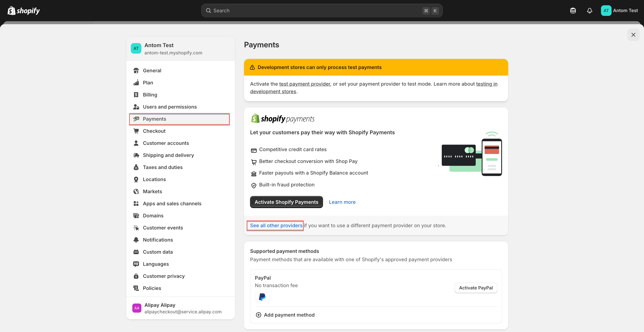The width and height of the screenshot is (644, 332).
Task: Click the Customer accounts person icon
Action: (136, 143)
